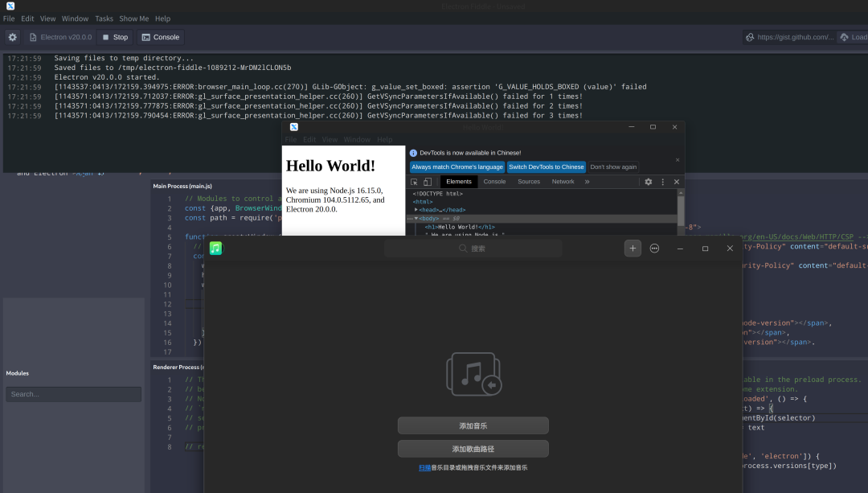Select the Elements tab in DevTools
The image size is (868, 493).
click(x=459, y=182)
